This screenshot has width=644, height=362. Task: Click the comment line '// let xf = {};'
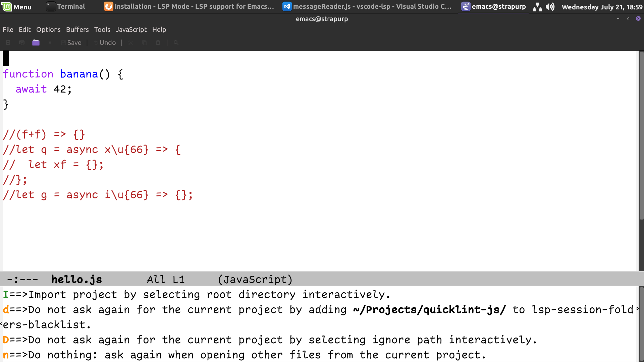coord(53,165)
